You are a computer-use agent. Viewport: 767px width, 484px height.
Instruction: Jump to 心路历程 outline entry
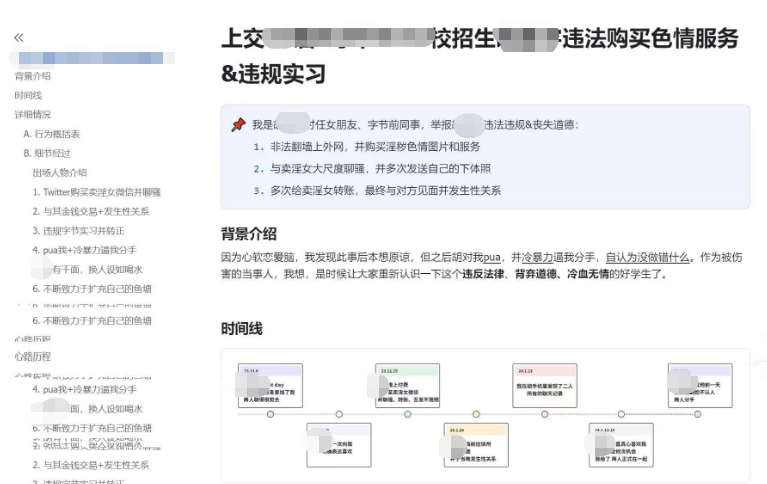(33, 356)
